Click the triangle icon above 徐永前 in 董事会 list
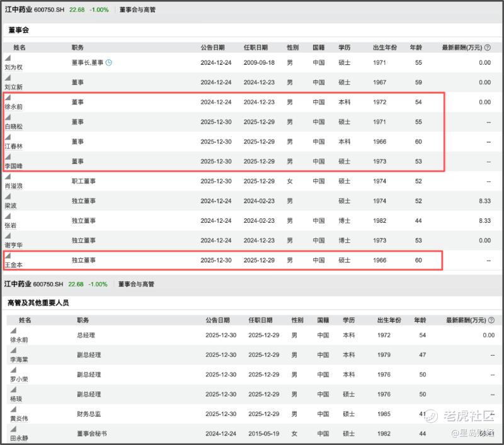 [x=8, y=98]
